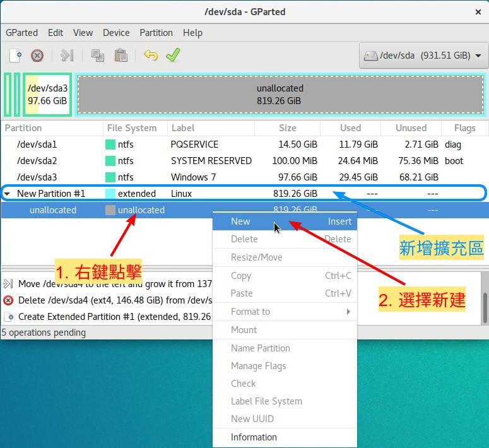The image size is (489, 448).
Task: Select the /dev/sda3 block in disk map
Action: click(x=47, y=95)
